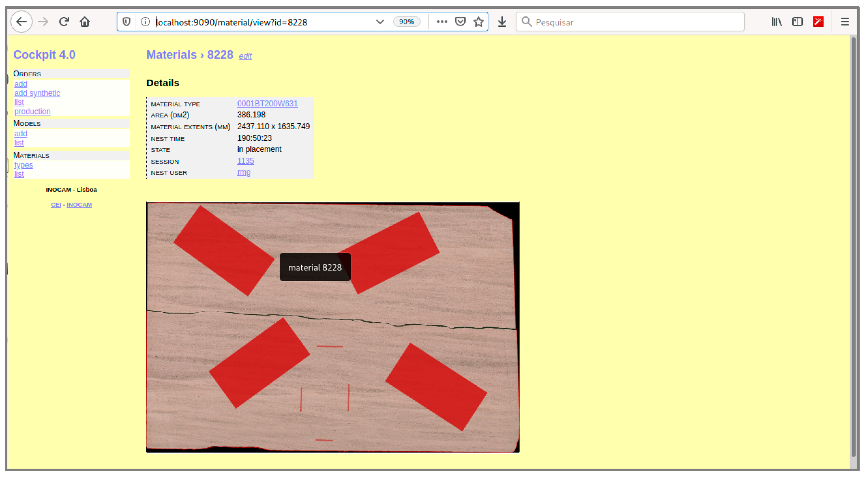Click the red rectangle at top-left of slab
868x477 pixels.
[x=224, y=251]
